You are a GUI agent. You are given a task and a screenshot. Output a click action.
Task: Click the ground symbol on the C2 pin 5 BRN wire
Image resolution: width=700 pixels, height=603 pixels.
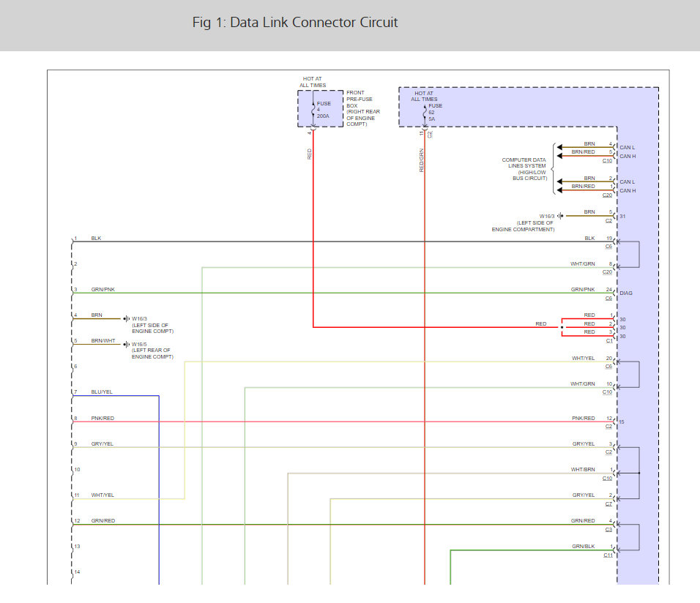pos(560,216)
